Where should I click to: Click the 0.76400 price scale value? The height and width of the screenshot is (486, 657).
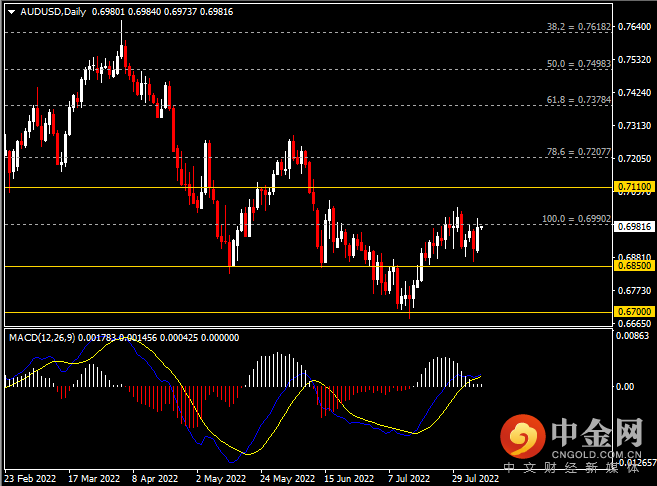(635, 27)
